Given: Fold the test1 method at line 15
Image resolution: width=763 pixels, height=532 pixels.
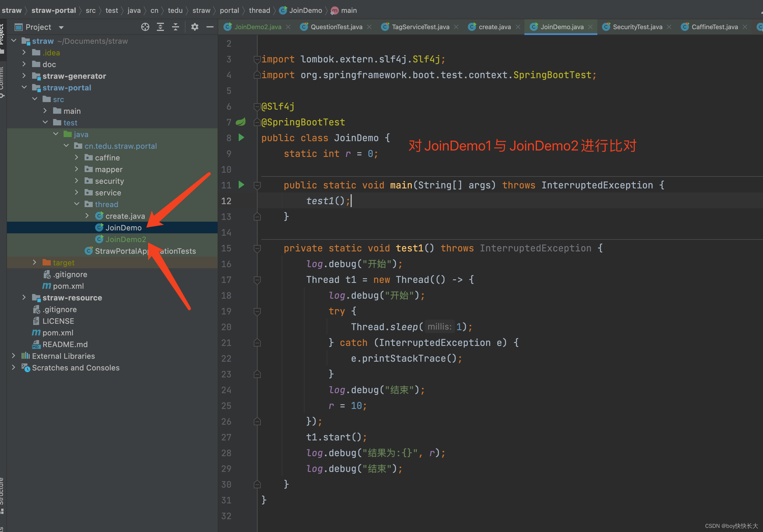Looking at the screenshot, I should pos(257,248).
